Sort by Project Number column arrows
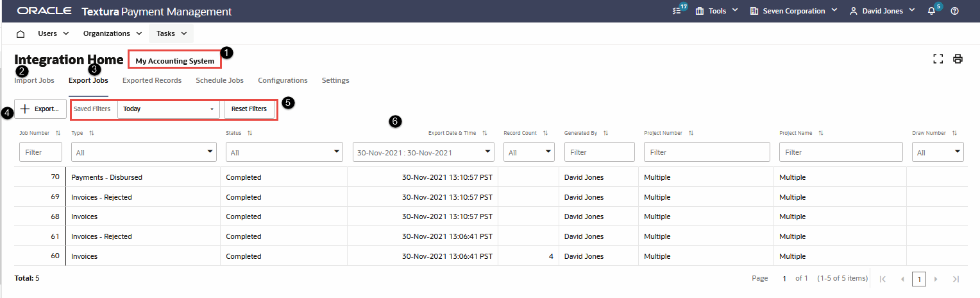This screenshot has width=980, height=298. [x=691, y=133]
